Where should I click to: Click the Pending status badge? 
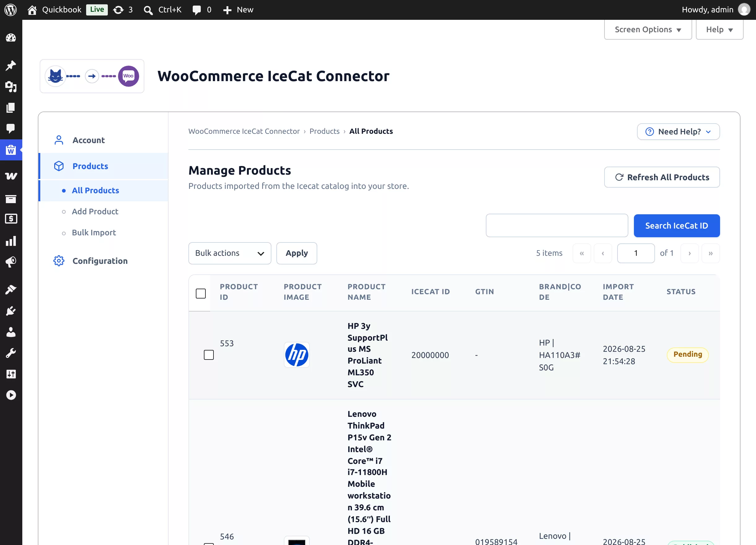[687, 355]
